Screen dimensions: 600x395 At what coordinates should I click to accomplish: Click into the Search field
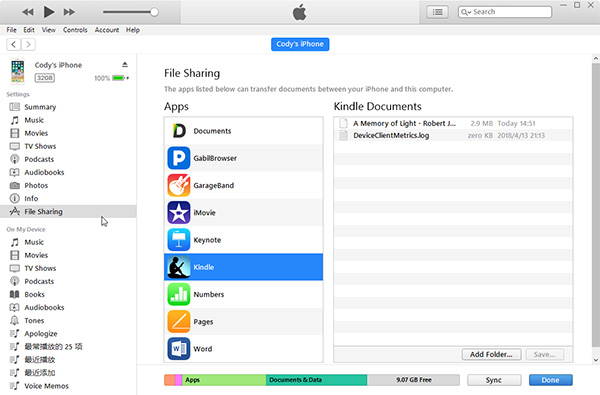tap(505, 12)
